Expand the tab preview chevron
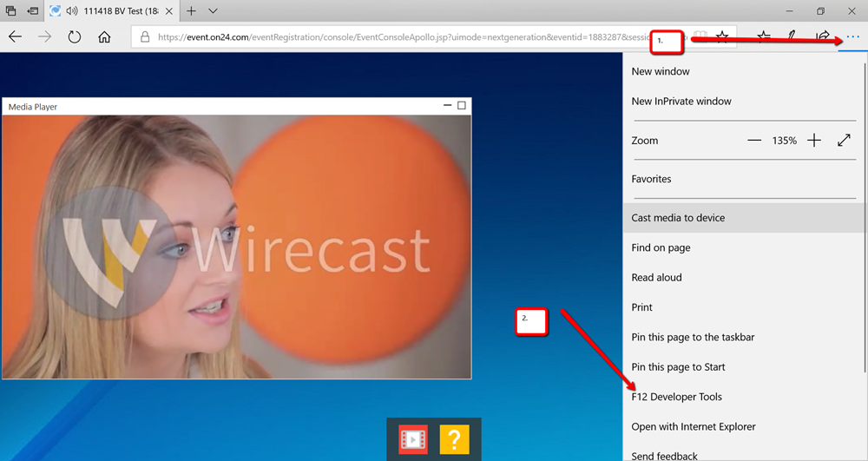 214,11
